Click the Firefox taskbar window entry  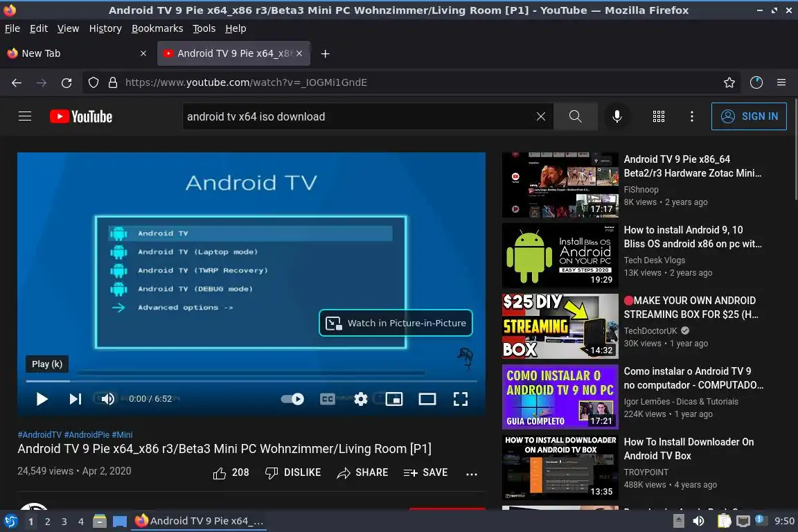[199, 521]
